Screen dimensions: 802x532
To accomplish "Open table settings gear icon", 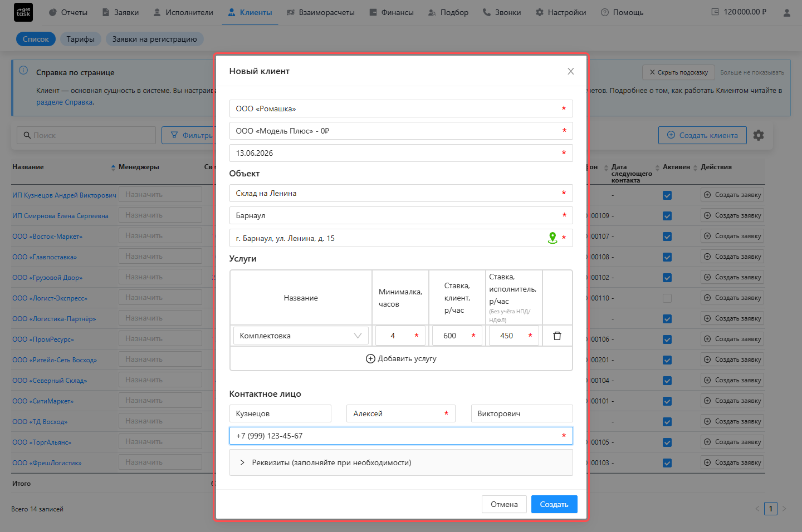I will tap(759, 135).
